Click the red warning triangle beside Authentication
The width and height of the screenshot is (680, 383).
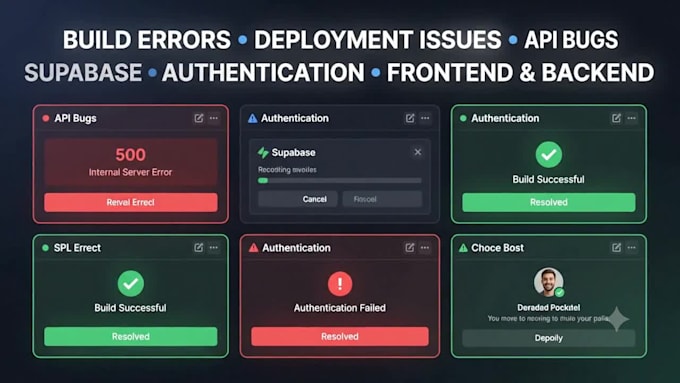(x=253, y=248)
